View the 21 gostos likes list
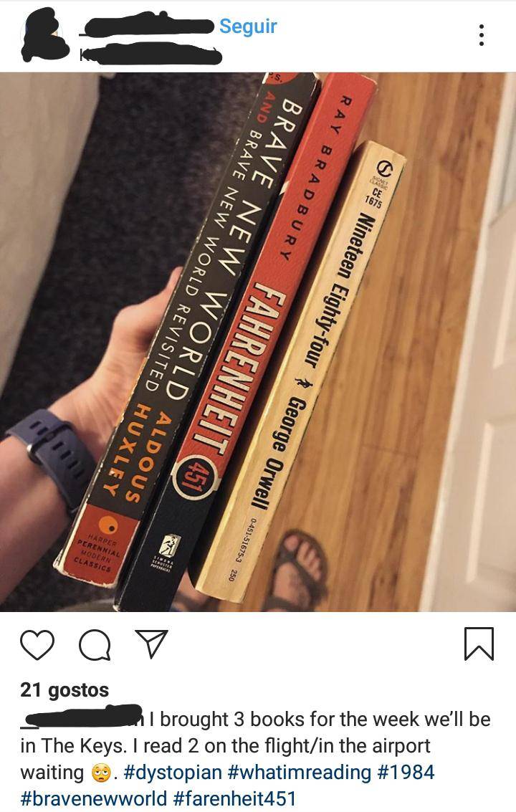 [64, 689]
